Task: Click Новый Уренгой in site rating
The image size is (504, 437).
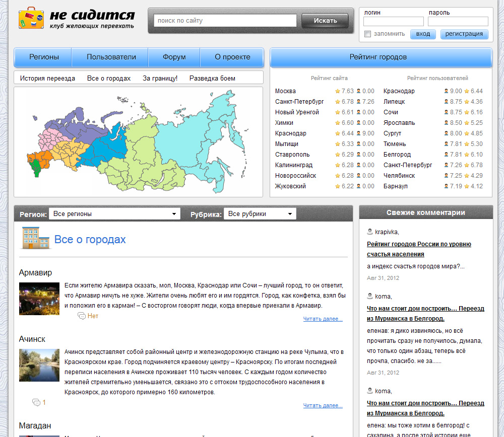Action: point(297,112)
